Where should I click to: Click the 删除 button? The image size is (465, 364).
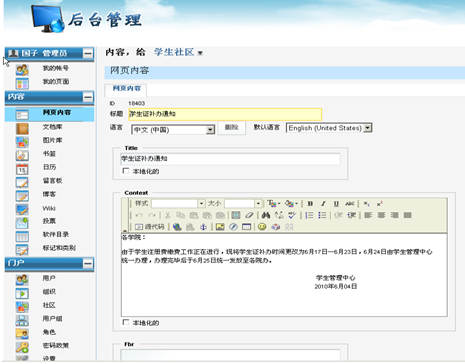pyautogui.click(x=232, y=128)
